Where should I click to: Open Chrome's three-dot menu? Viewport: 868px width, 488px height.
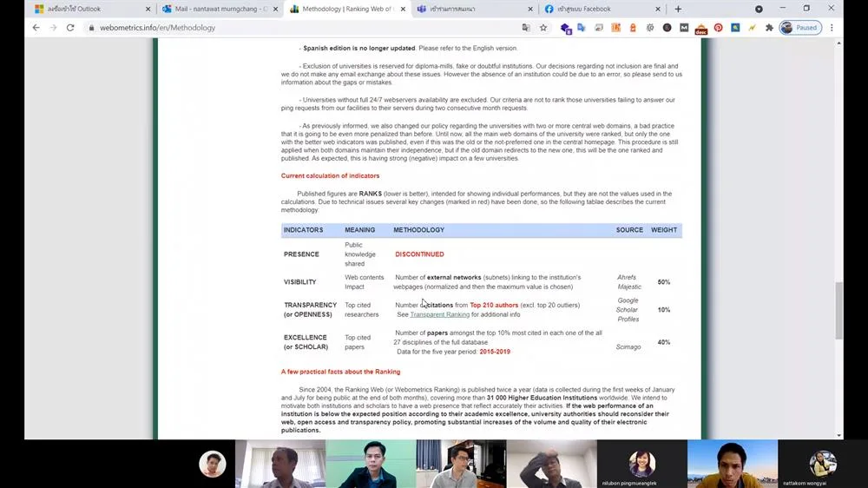832,28
